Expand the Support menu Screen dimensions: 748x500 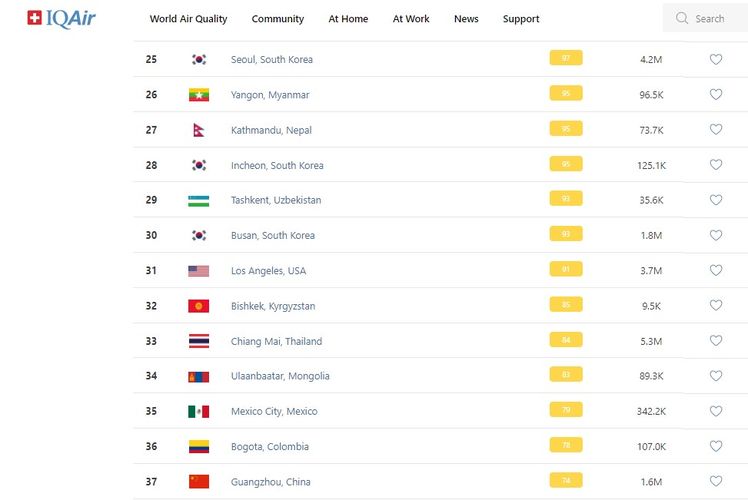(x=521, y=19)
